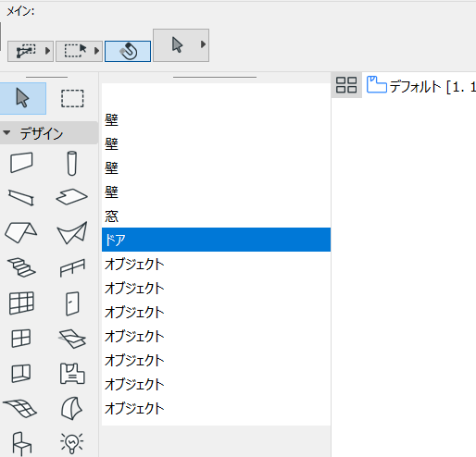Expand marquee selection mode arrow
Viewport: 476px width, 457px height.
(x=96, y=51)
